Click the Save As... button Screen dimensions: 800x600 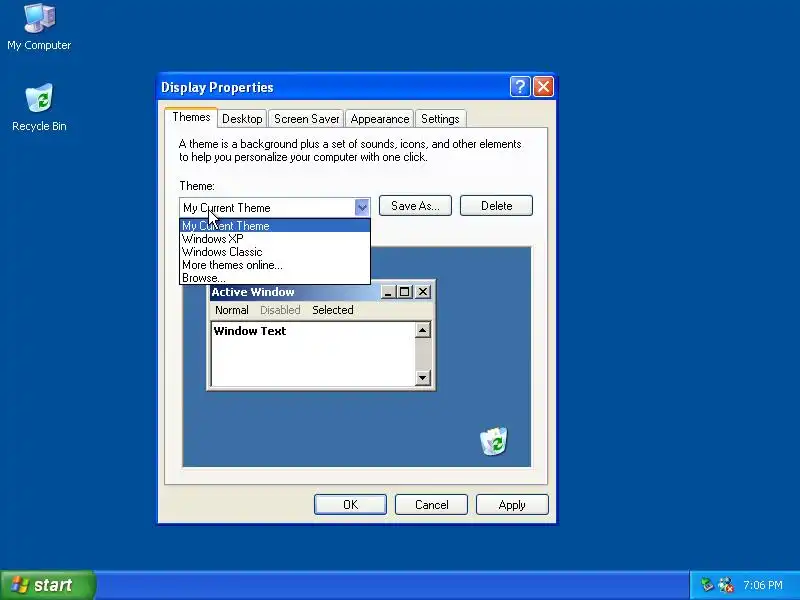(x=415, y=206)
